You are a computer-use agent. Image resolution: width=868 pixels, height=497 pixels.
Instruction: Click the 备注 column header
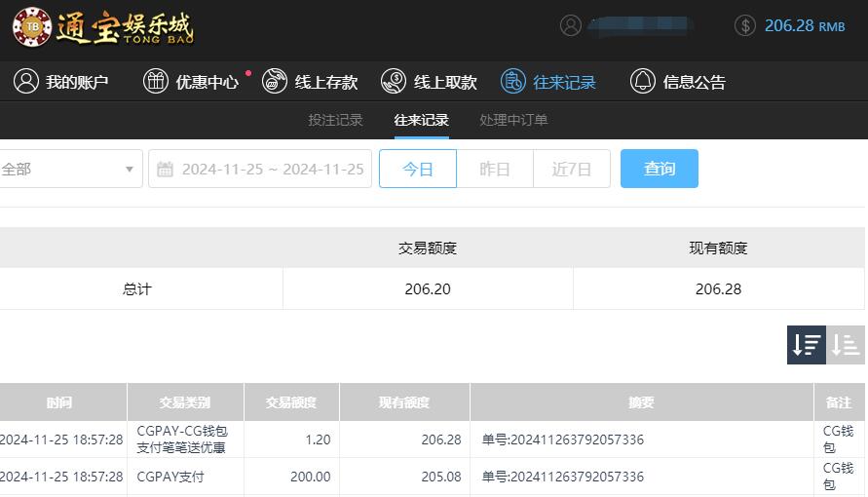(x=839, y=402)
